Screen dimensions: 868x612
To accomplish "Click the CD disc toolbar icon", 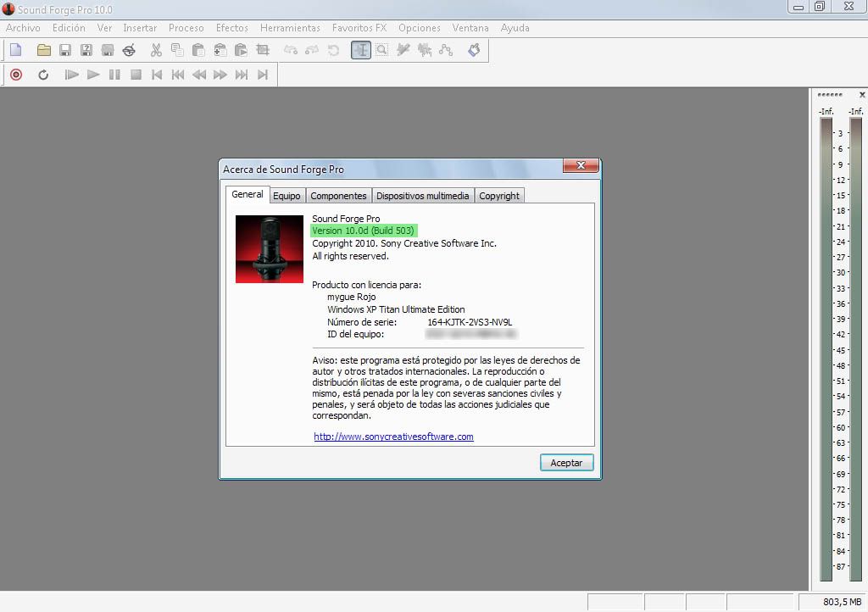I will [x=129, y=50].
